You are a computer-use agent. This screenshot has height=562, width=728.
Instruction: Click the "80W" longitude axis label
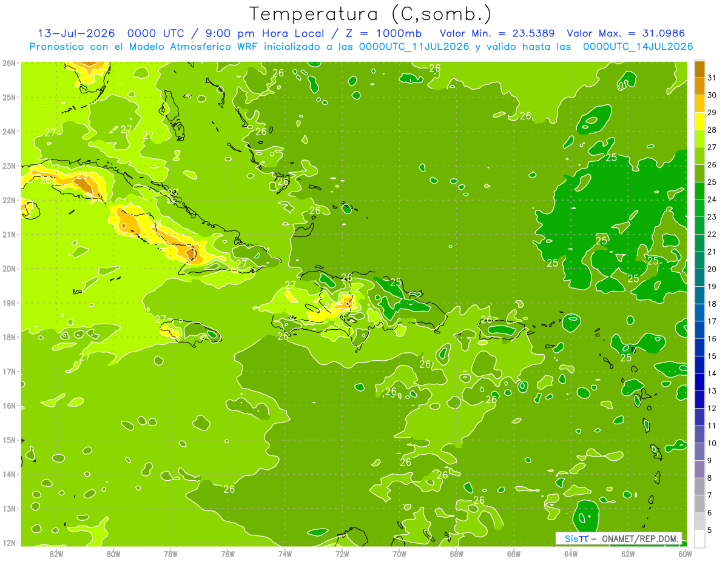113,554
